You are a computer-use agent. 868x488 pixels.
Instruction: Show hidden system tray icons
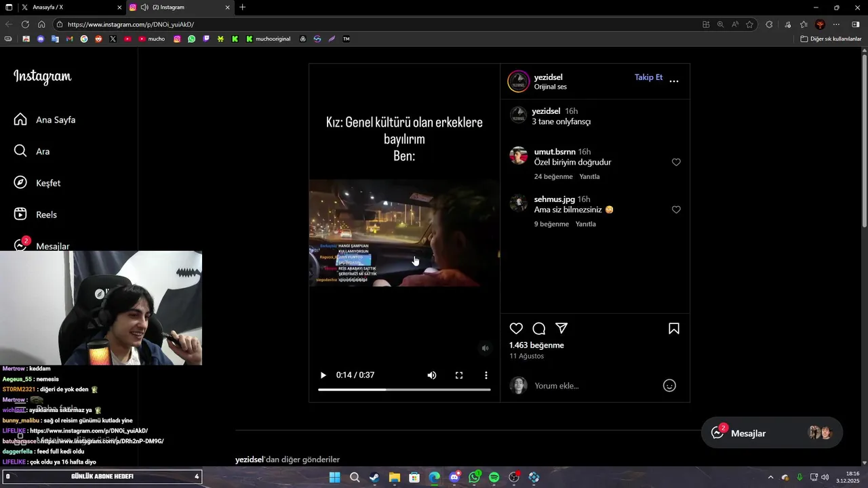click(x=770, y=478)
